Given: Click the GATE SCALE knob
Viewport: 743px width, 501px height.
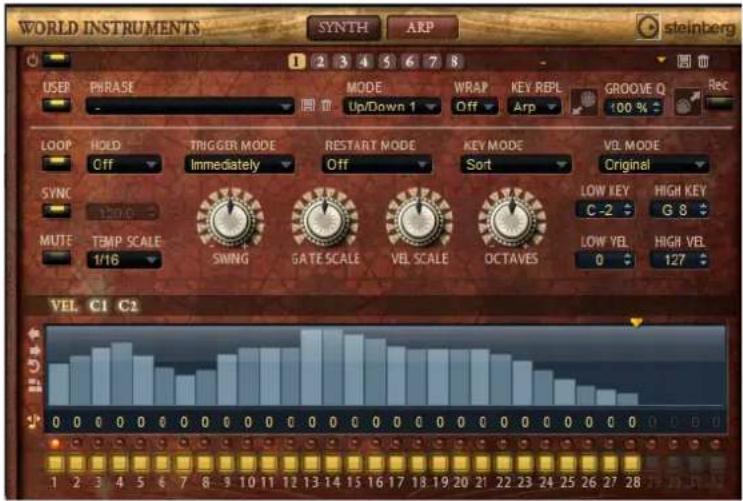Looking at the screenshot, I should 325,219.
